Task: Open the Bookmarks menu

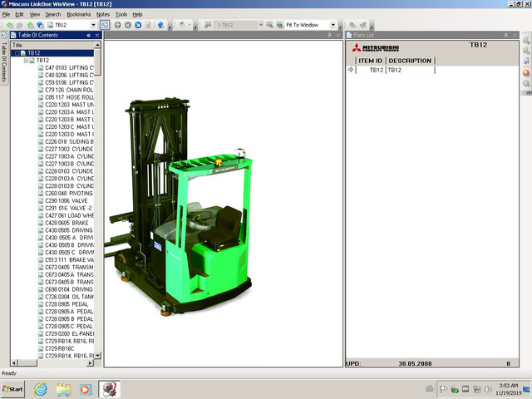Action: pyautogui.click(x=79, y=15)
